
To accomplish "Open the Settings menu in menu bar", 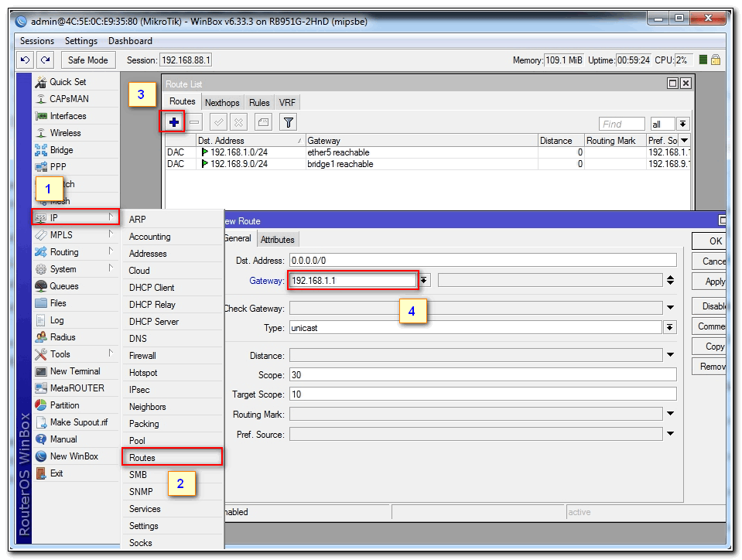I will 81,41.
